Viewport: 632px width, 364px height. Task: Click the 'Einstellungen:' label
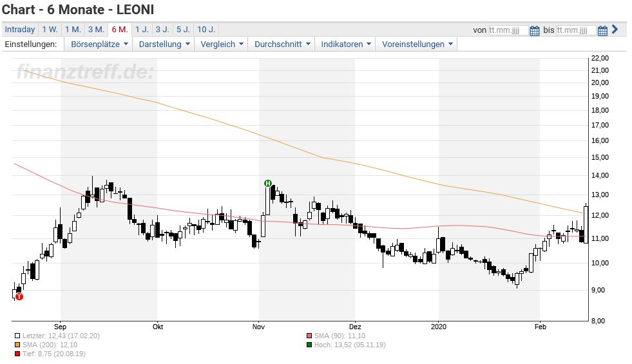pyautogui.click(x=31, y=44)
